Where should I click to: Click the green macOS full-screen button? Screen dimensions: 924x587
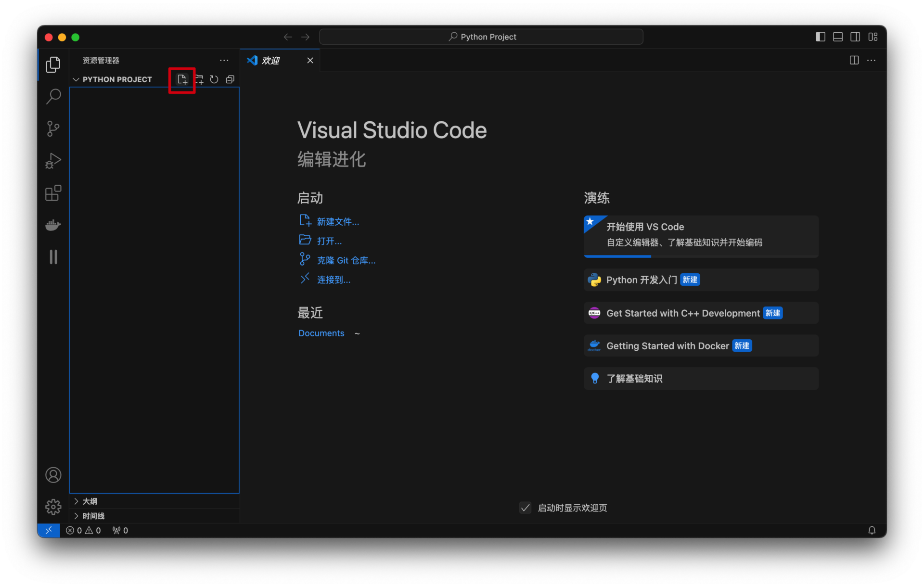pos(76,37)
